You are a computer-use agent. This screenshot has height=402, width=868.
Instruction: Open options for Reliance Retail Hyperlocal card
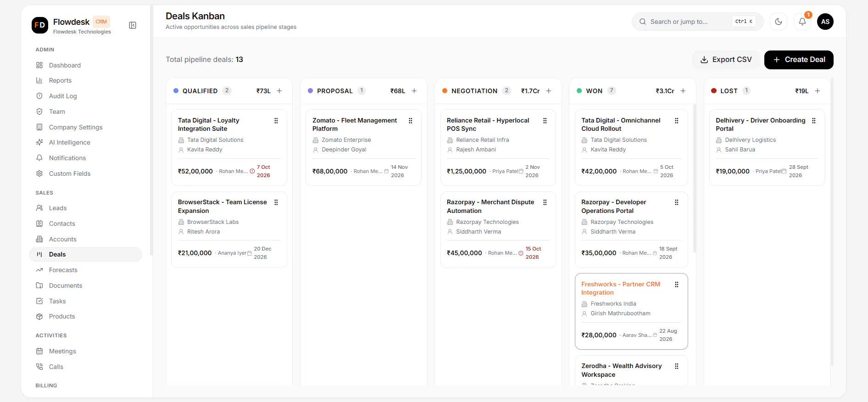pyautogui.click(x=545, y=121)
